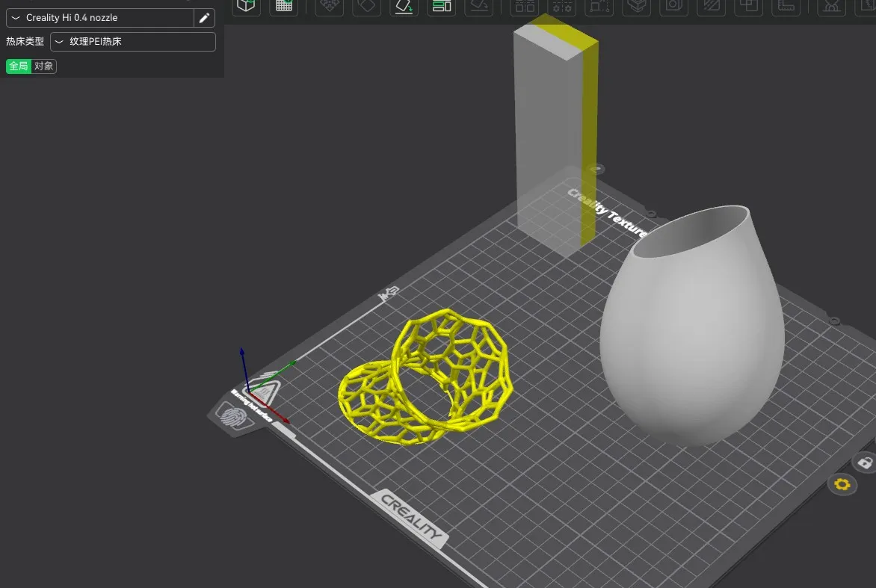Click the green layout blocks toolbar icon
The image size is (876, 588).
[x=441, y=7]
